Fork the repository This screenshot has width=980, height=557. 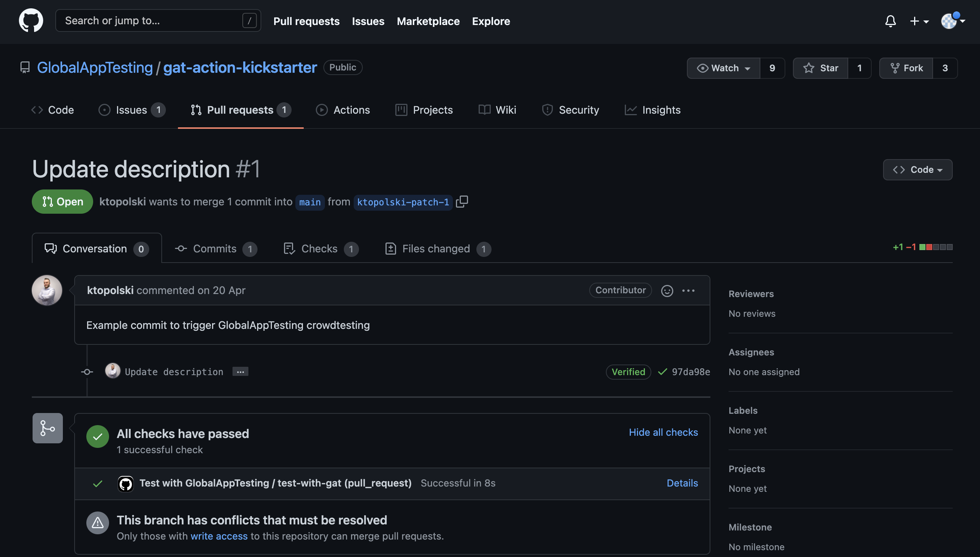906,68
